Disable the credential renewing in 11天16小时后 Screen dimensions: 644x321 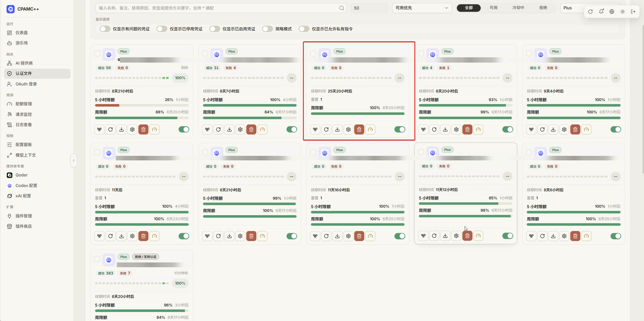coord(400,236)
